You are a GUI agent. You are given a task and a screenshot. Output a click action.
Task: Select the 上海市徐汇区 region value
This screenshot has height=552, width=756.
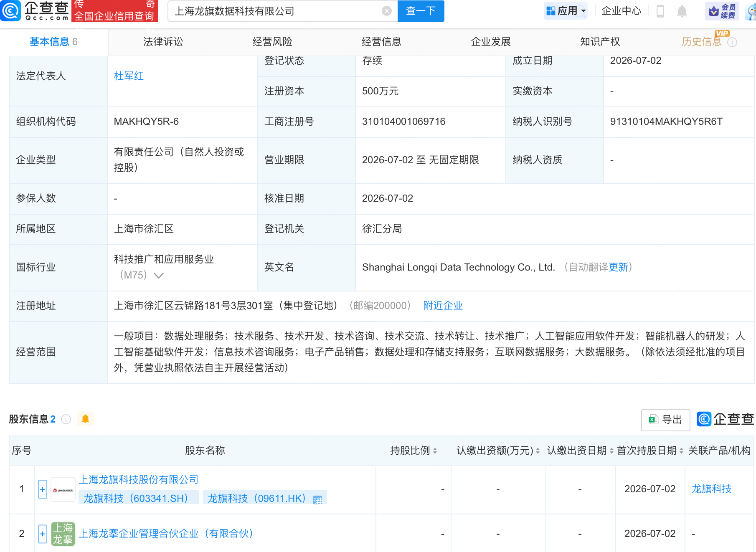(144, 229)
